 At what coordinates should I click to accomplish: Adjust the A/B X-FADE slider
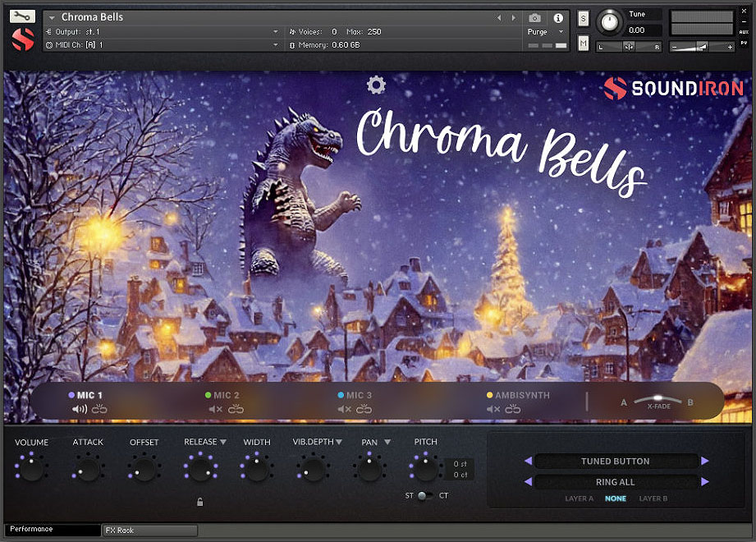pos(657,400)
